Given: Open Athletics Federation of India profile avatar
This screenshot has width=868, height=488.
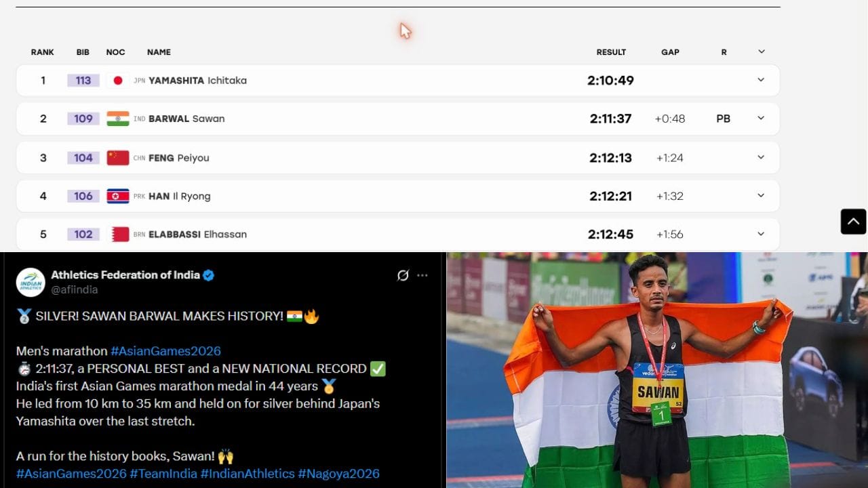Looking at the screenshot, I should pyautogui.click(x=31, y=282).
